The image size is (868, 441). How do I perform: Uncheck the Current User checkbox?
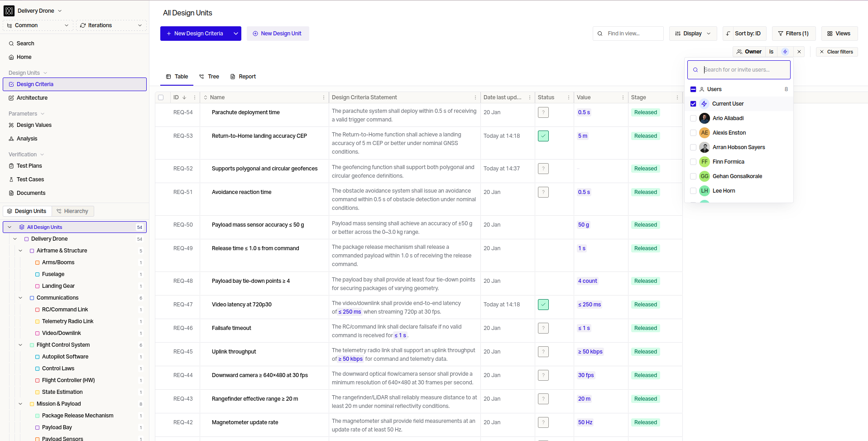coord(693,104)
